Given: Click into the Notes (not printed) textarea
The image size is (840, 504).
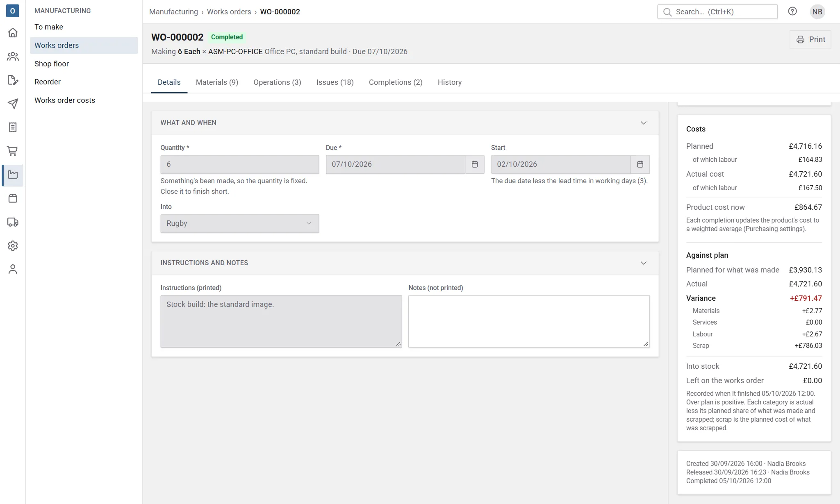Looking at the screenshot, I should 529,322.
